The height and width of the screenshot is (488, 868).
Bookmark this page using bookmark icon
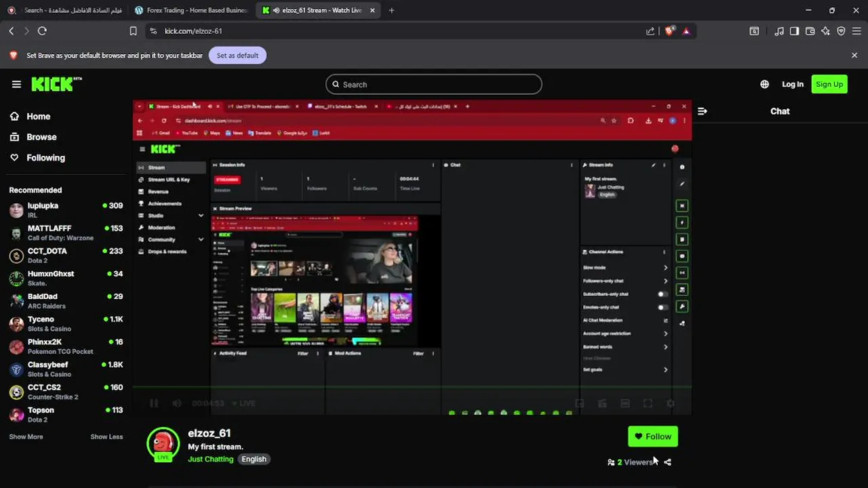[133, 31]
